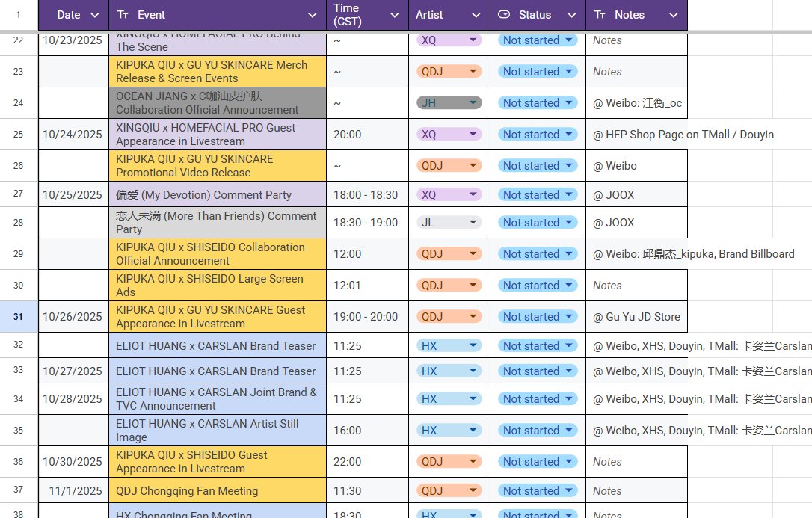Open the QDJ artist chip in row 23
Screen dimensions: 812x518
point(449,72)
